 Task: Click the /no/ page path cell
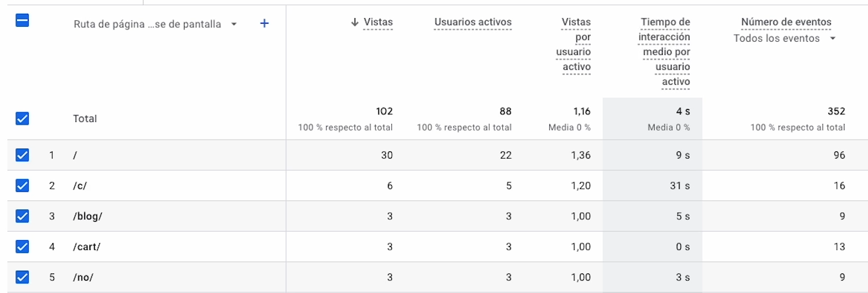[x=83, y=277]
